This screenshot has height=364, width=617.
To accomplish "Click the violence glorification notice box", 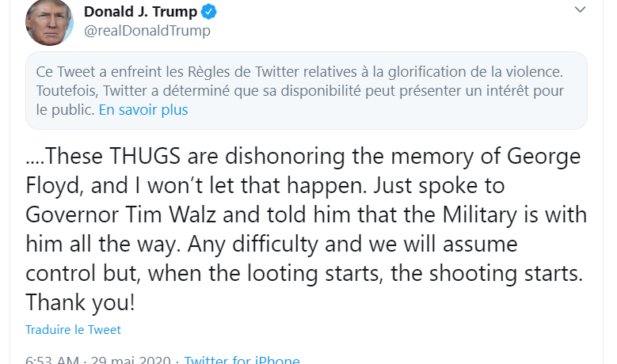I will tap(306, 90).
